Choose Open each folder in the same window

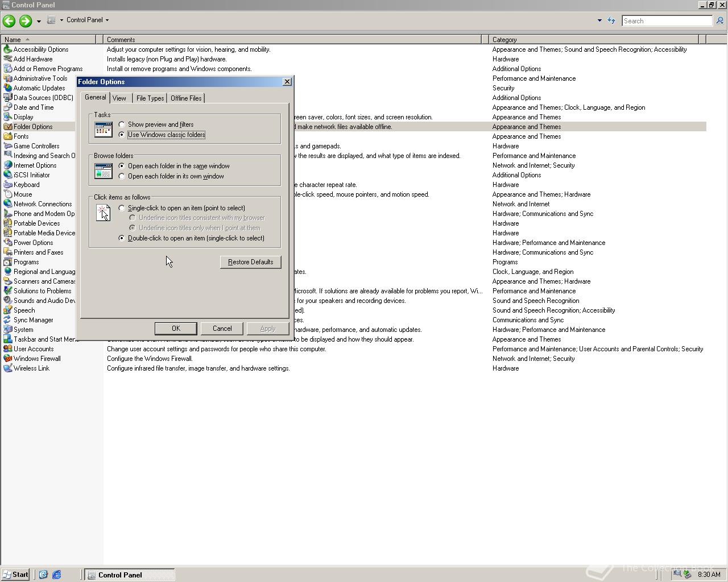tap(174, 166)
